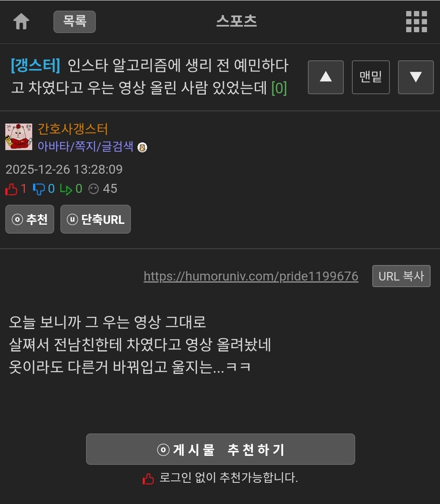Click the green reply count icon

[x=66, y=189]
